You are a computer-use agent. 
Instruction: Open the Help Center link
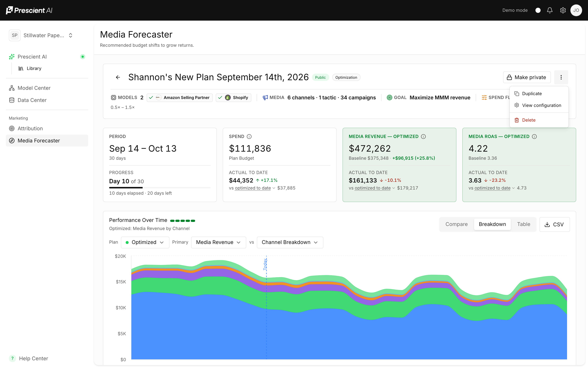[29, 358]
